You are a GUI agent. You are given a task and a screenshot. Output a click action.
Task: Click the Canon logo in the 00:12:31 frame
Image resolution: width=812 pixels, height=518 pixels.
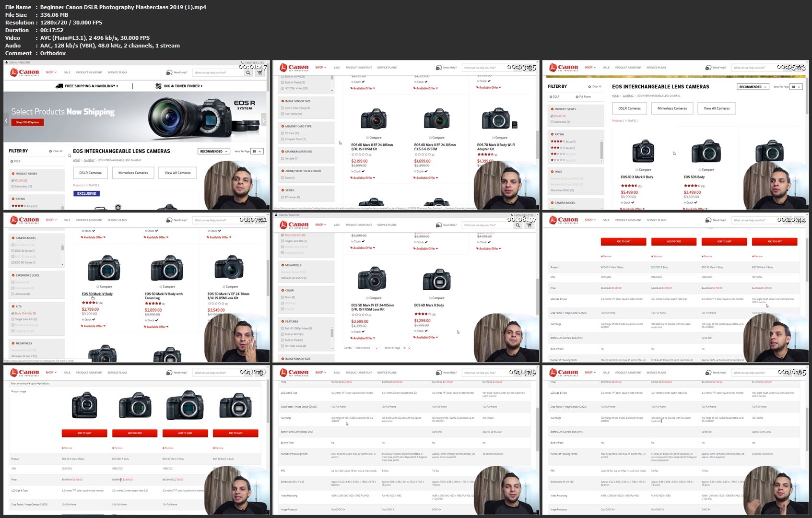(24, 373)
